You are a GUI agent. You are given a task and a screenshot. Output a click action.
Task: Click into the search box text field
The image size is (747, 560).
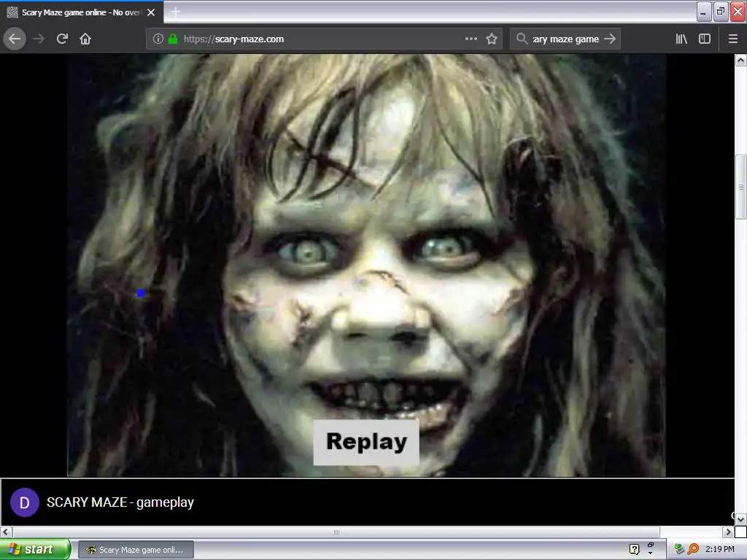pos(565,39)
